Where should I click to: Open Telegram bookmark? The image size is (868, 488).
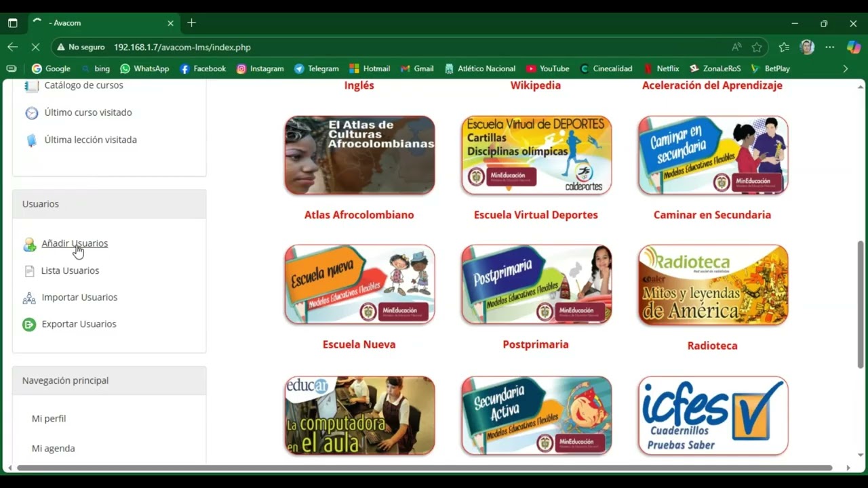click(316, 68)
